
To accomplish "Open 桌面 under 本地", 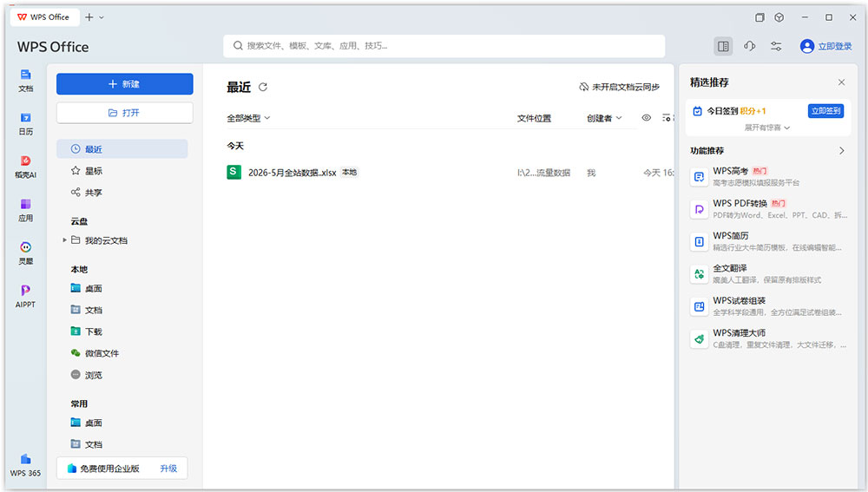I will click(x=122, y=288).
